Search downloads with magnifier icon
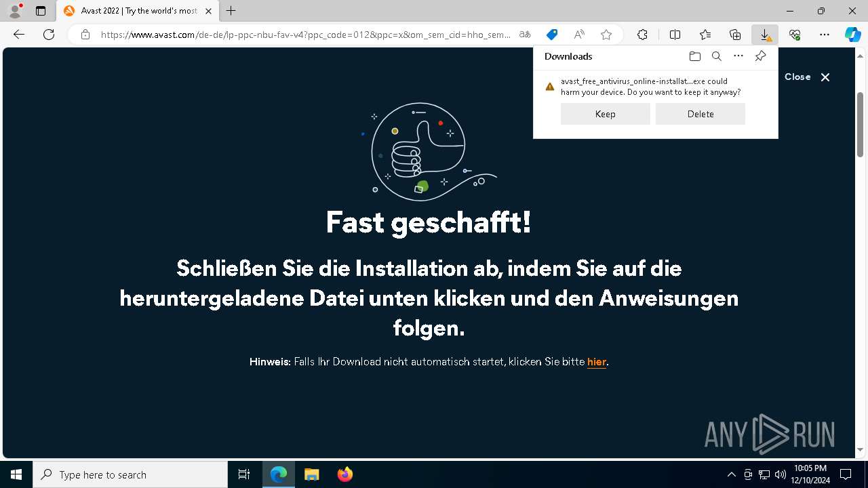 pos(716,56)
